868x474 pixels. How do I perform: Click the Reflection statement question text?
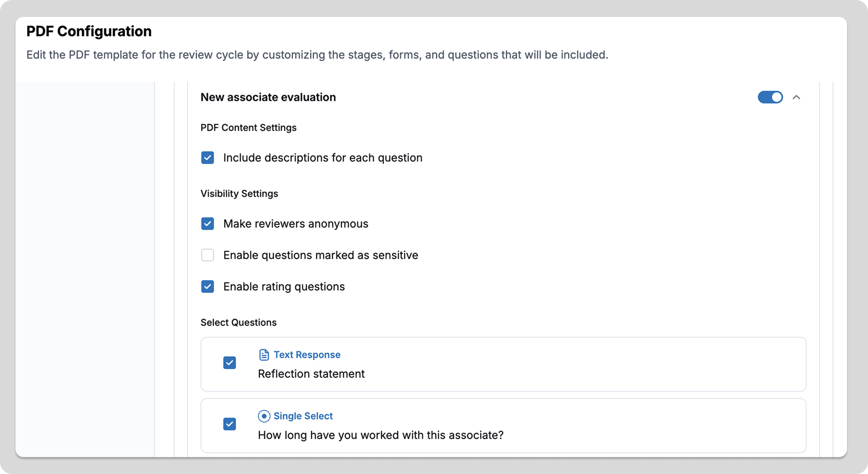point(311,374)
